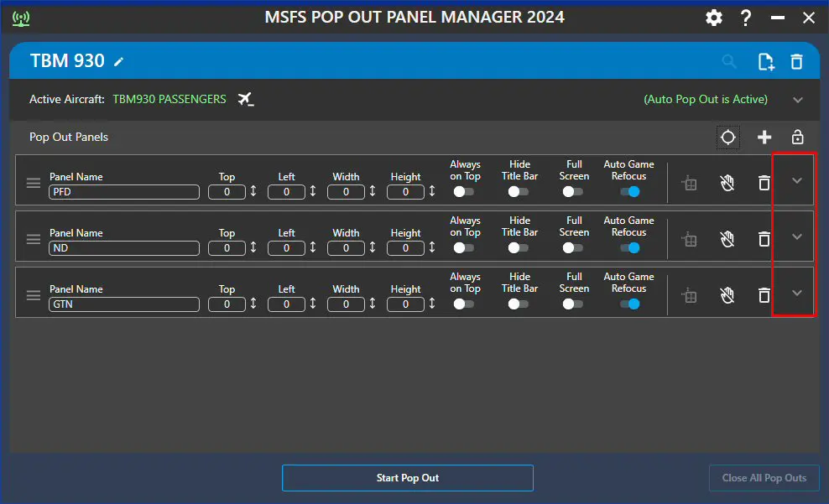Focus the GTN Left field
Viewport: 829px width, 504px height.
287,304
